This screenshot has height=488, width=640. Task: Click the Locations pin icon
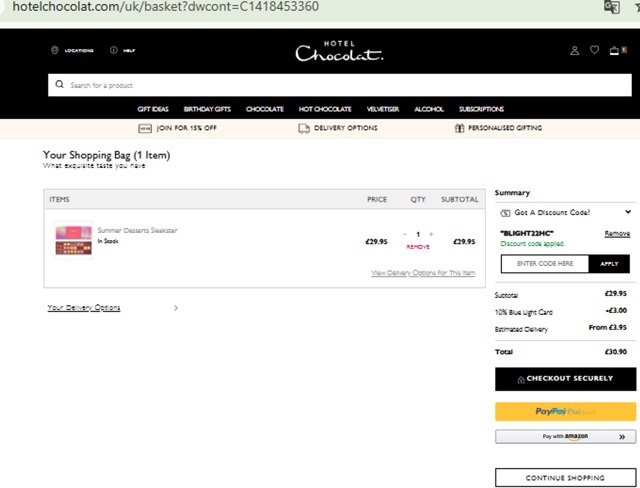[x=54, y=50]
